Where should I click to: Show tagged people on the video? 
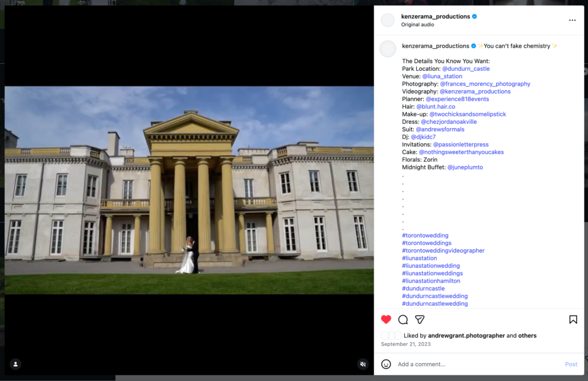click(16, 364)
